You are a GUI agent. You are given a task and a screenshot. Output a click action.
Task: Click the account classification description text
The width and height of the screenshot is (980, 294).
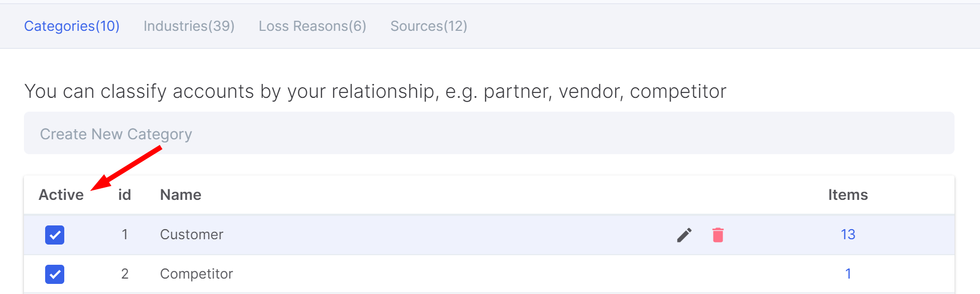[375, 91]
